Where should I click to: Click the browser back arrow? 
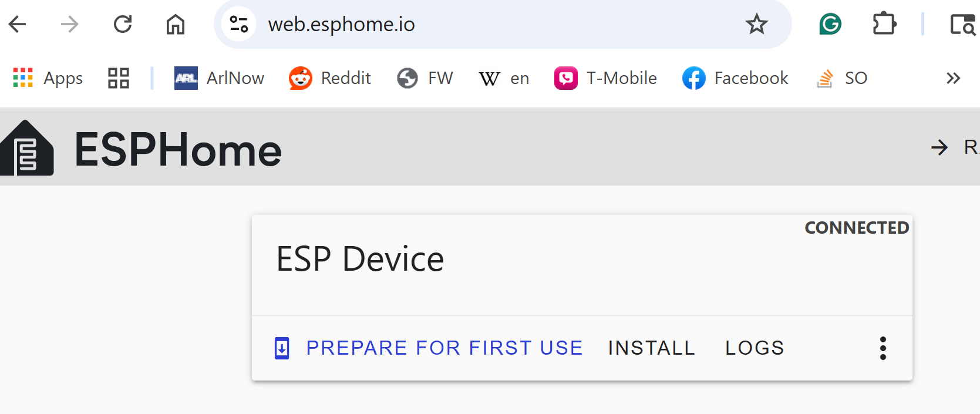coord(18,24)
